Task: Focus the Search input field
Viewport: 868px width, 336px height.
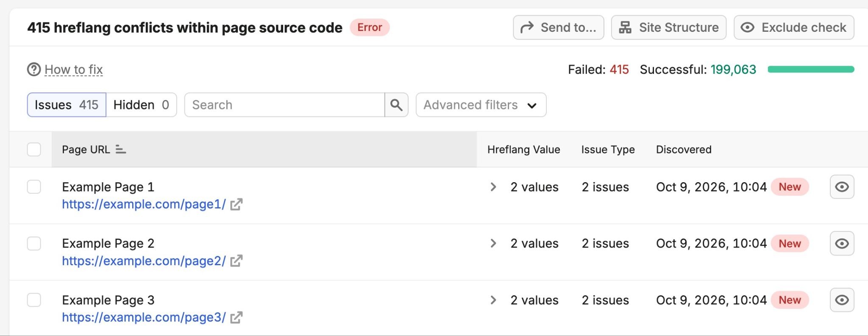Action: click(x=284, y=105)
